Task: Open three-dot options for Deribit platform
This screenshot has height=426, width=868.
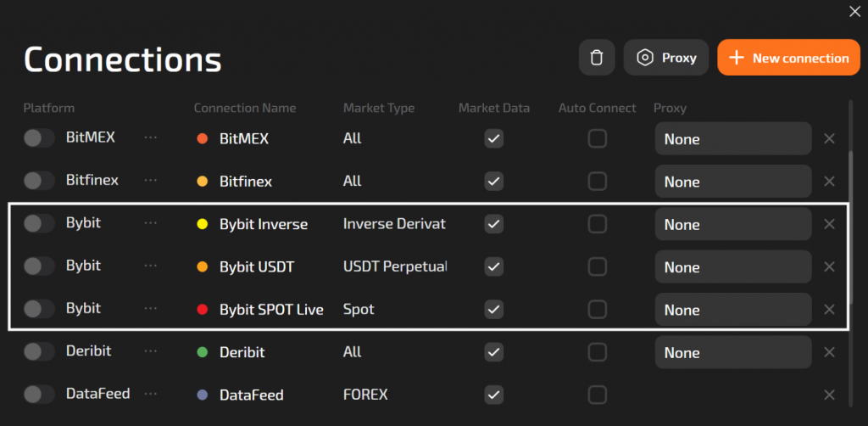Action: (151, 351)
